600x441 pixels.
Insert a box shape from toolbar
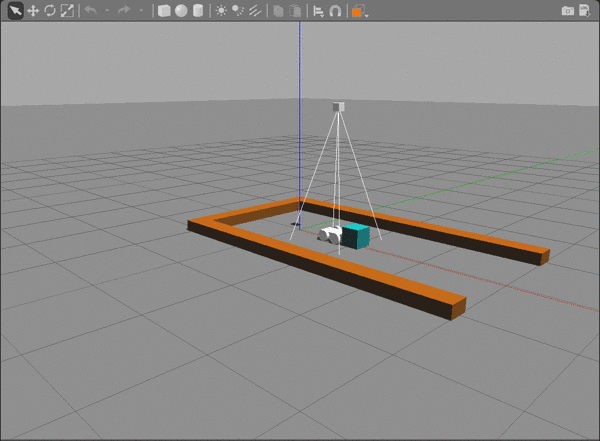pyautogui.click(x=164, y=10)
